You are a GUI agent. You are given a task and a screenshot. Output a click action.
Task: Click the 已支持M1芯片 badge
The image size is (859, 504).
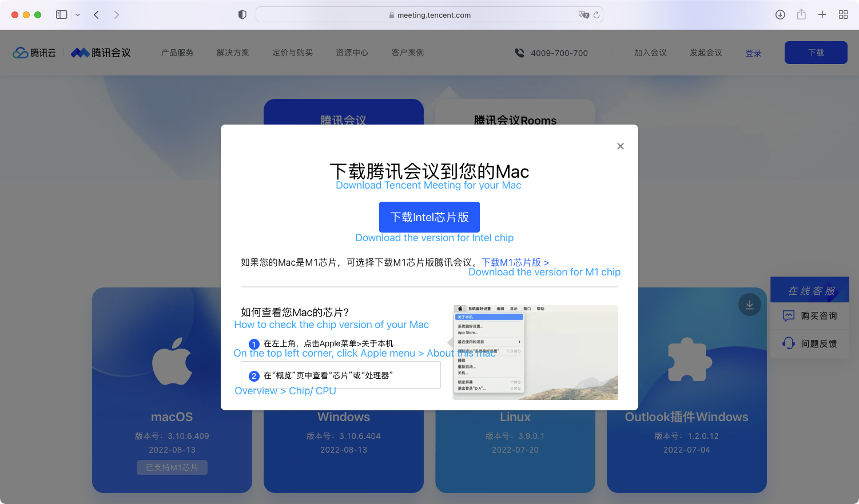(172, 467)
